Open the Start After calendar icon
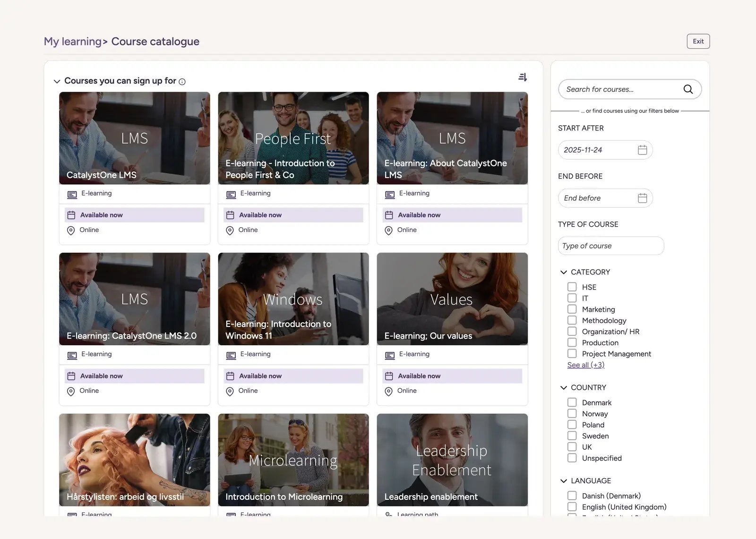 642,150
